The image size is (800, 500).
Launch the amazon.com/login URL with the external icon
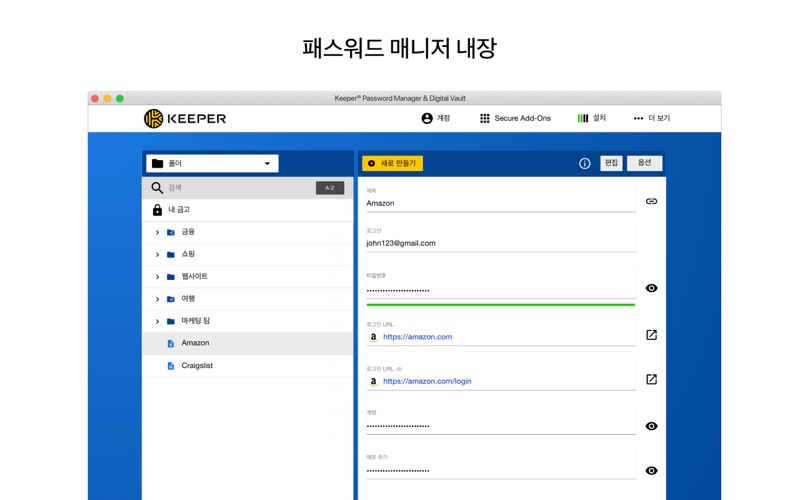coord(651,379)
